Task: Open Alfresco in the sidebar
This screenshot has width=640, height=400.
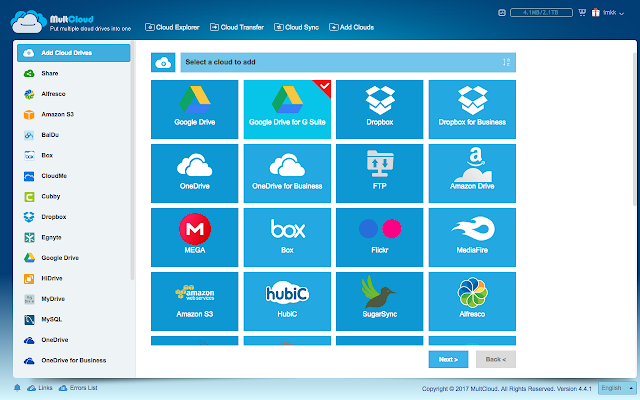Action: click(73, 94)
